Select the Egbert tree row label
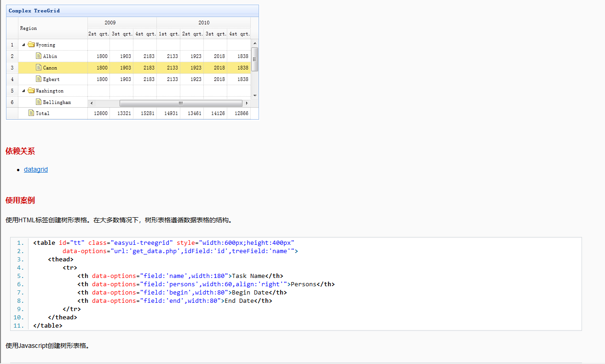605x364 pixels. coord(52,79)
